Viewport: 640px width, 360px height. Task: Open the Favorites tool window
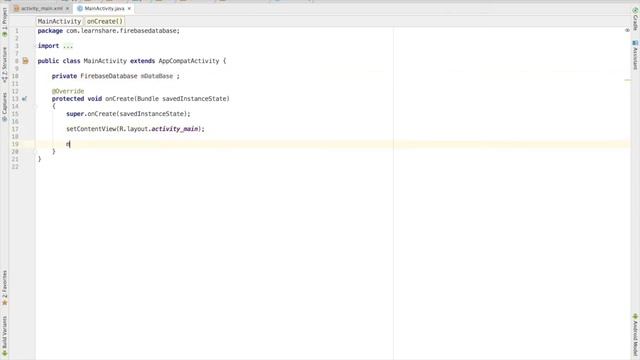pos(4,288)
